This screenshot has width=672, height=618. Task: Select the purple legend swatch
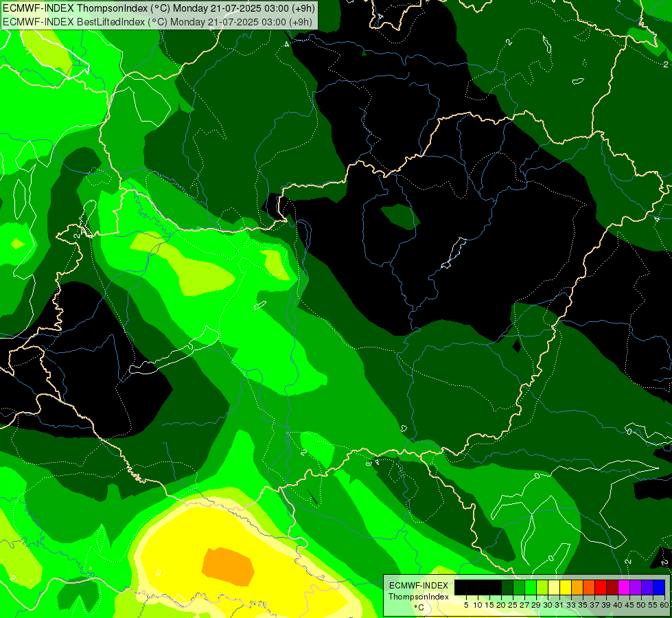[x=636, y=587]
